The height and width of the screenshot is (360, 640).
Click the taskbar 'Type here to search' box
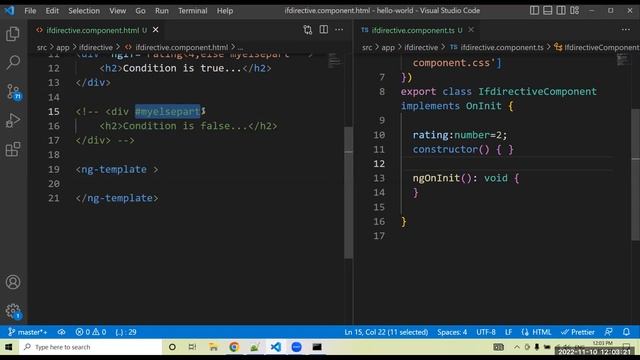coord(90,347)
